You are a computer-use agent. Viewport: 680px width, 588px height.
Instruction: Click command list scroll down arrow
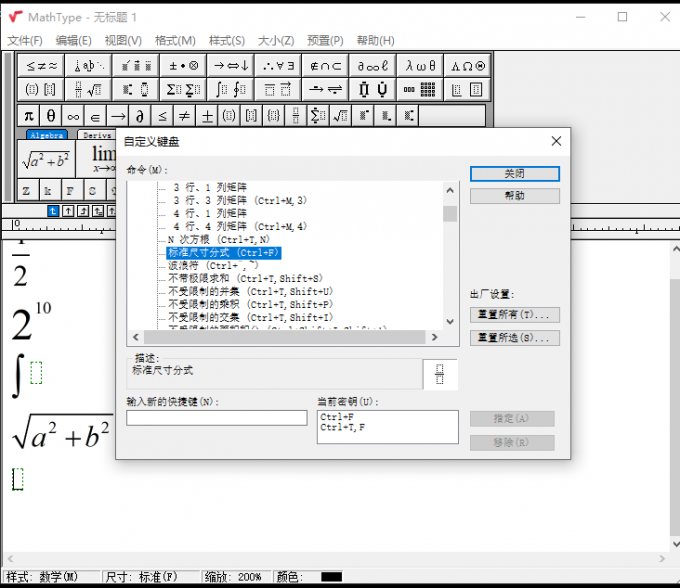(x=450, y=322)
